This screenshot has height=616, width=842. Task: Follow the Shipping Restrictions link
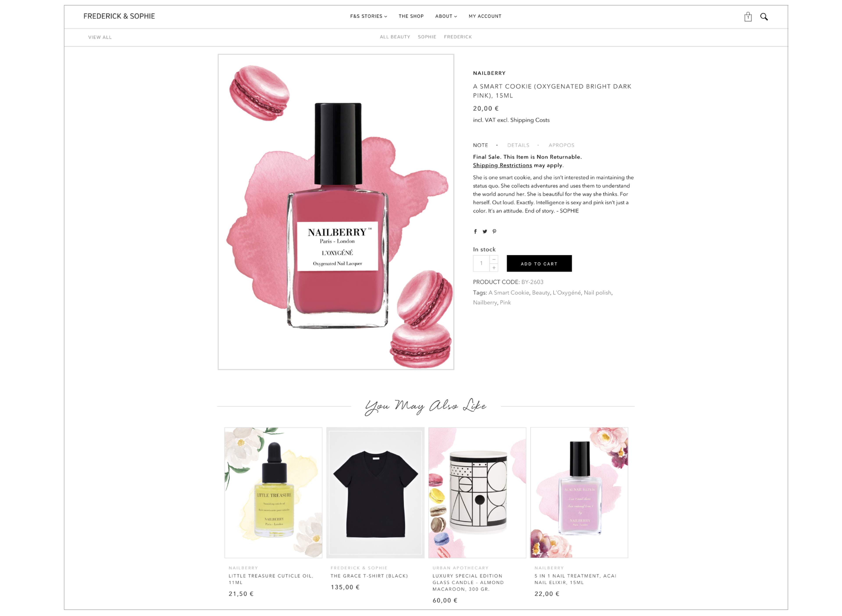(502, 166)
